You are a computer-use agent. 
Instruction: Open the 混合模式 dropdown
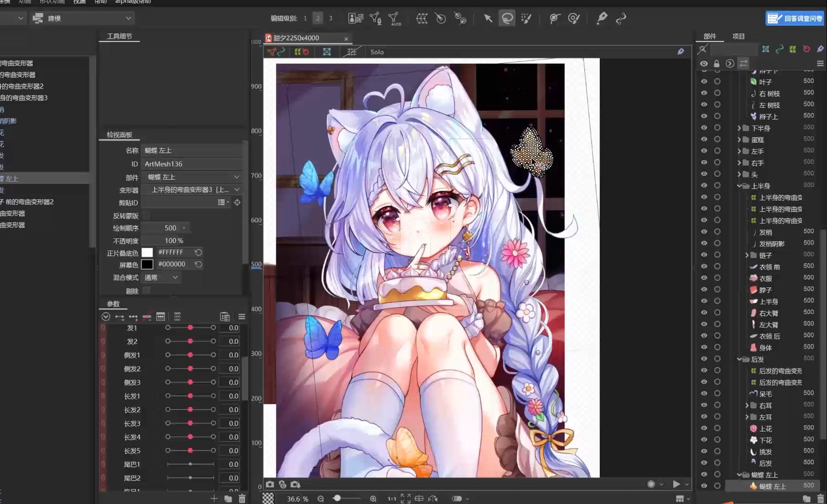tap(161, 277)
